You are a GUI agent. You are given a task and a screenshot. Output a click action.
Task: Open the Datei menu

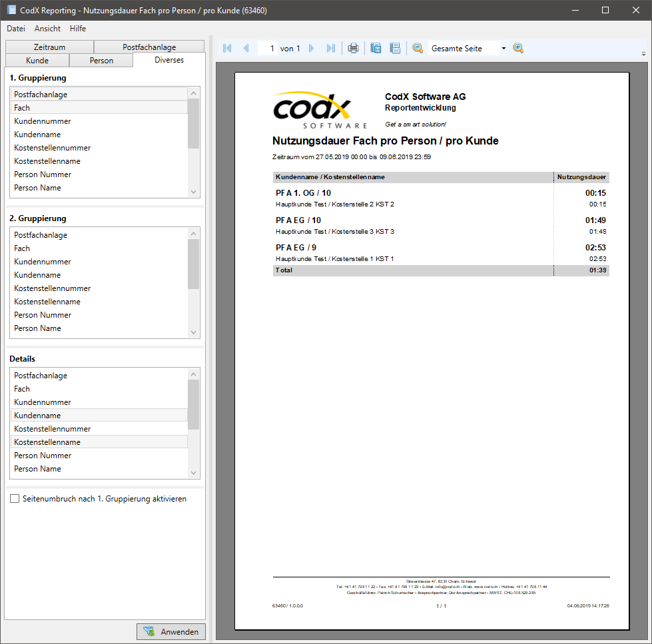tap(16, 29)
